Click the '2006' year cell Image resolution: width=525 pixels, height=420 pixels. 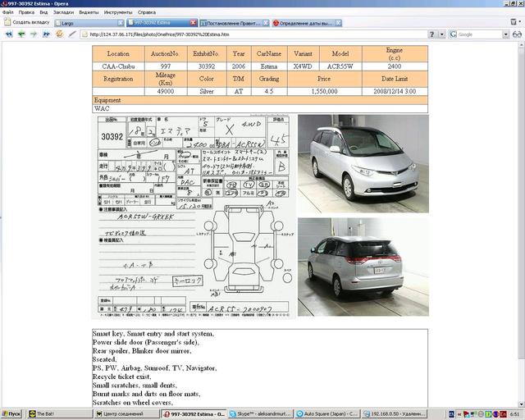tap(239, 66)
